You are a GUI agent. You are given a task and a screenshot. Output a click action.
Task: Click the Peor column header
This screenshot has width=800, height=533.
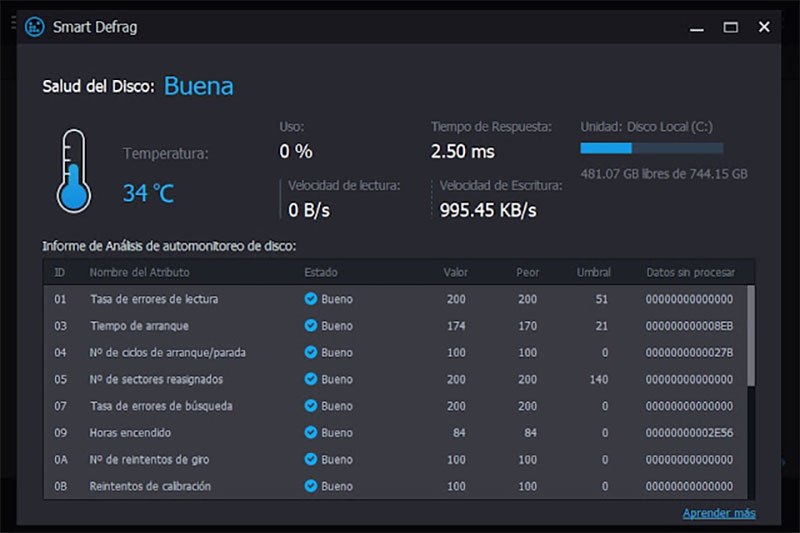[527, 272]
